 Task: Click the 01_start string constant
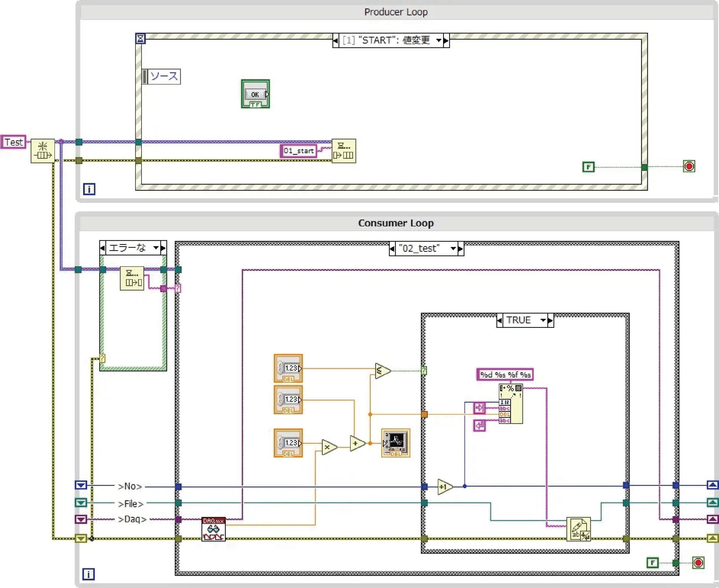point(298,151)
